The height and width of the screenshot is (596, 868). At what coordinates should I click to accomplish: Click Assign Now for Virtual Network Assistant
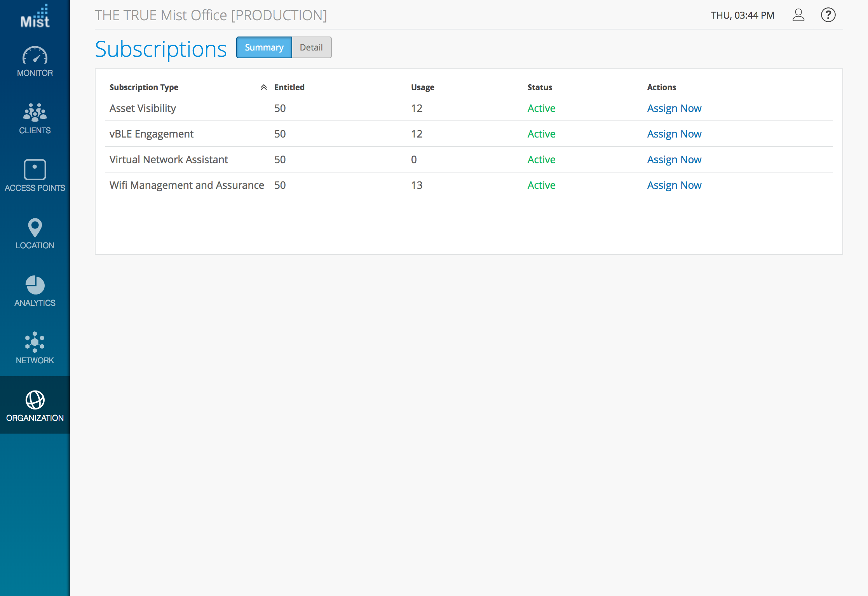click(x=674, y=160)
